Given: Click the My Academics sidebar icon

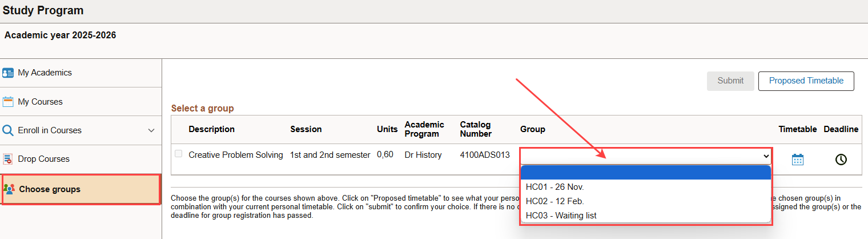Looking at the screenshot, I should point(8,73).
